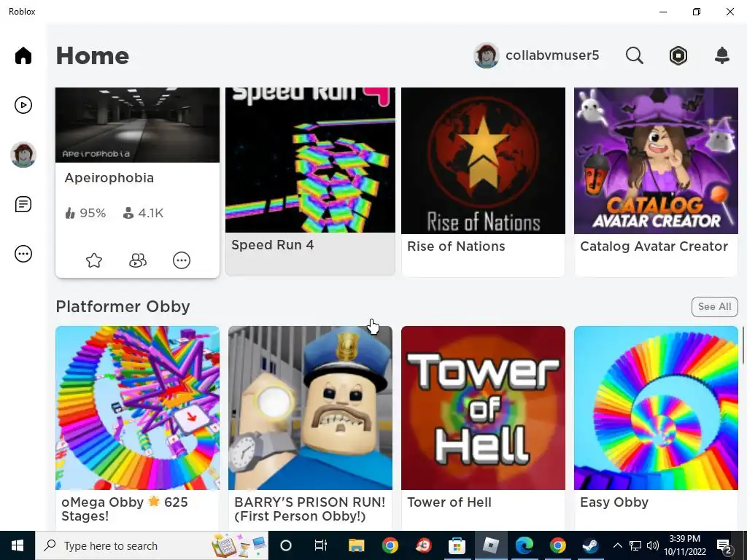Click the collabvmuser5 profile avatar
The height and width of the screenshot is (560, 747).
click(x=486, y=55)
